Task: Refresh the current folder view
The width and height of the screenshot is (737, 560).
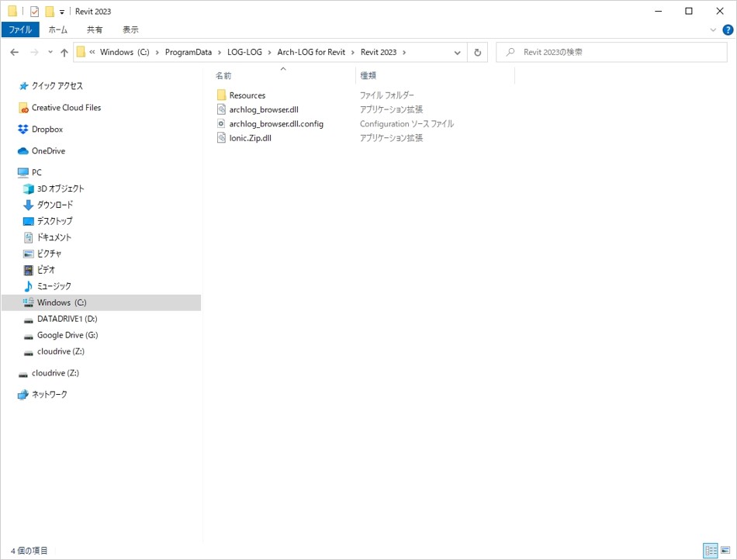Action: 478,52
